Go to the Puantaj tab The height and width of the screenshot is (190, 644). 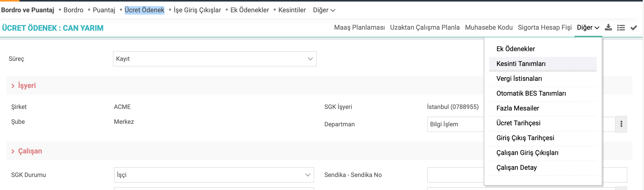click(x=104, y=10)
